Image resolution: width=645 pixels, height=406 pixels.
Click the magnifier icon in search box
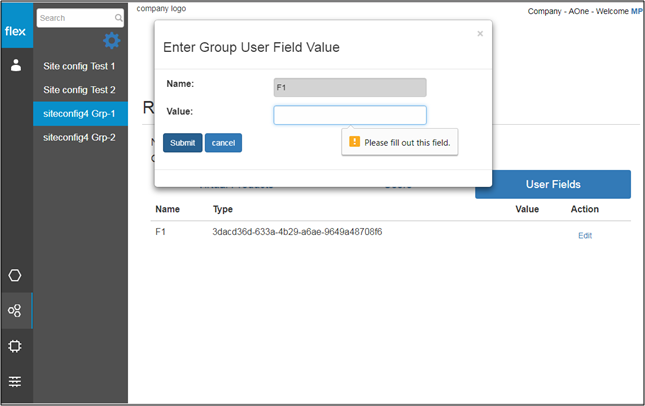(119, 18)
